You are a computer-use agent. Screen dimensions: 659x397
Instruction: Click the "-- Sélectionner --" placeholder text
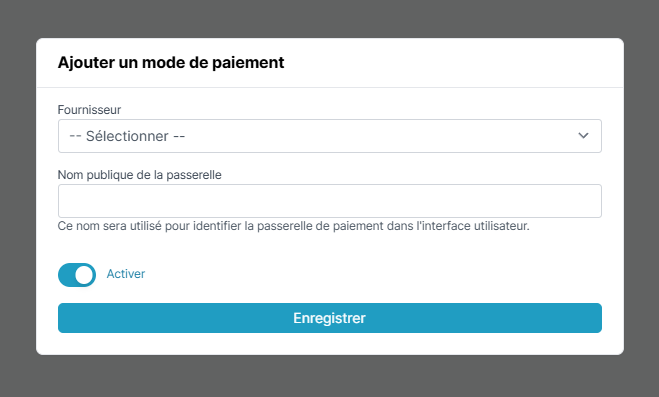[127, 136]
